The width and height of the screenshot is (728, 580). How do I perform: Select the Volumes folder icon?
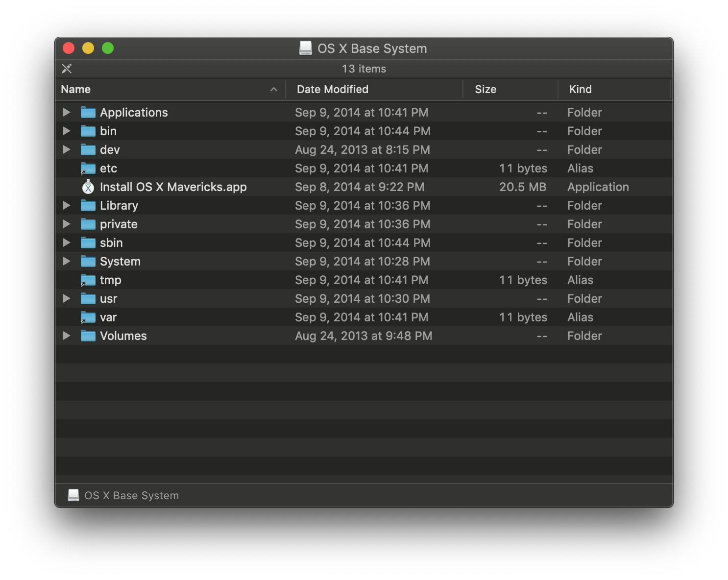click(x=88, y=336)
